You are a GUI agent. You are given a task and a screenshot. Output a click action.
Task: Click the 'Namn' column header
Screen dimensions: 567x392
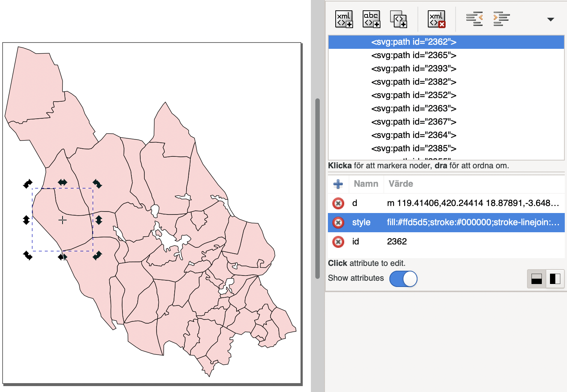tap(366, 184)
